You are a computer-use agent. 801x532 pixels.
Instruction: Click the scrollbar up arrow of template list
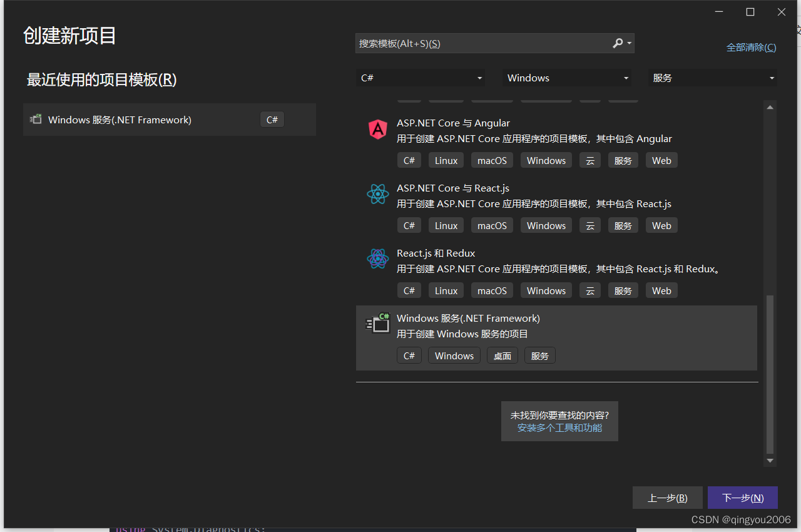coord(770,107)
